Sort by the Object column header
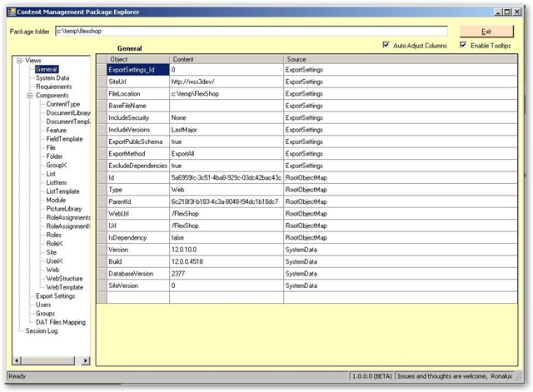The image size is (533, 392). tap(138, 59)
